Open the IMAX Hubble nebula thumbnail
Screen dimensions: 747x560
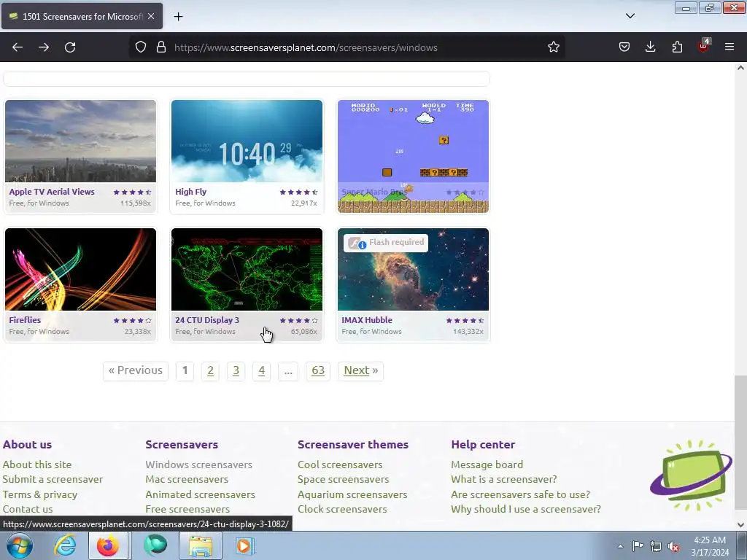pos(413,270)
